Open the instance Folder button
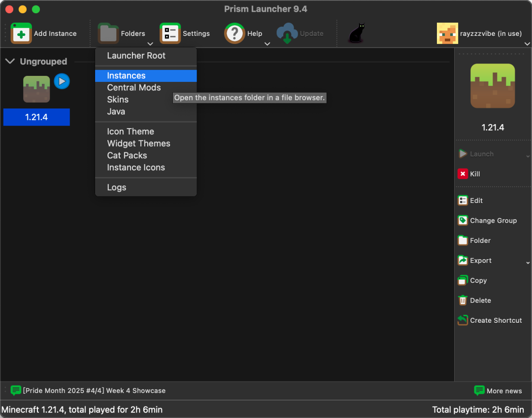 tap(474, 241)
